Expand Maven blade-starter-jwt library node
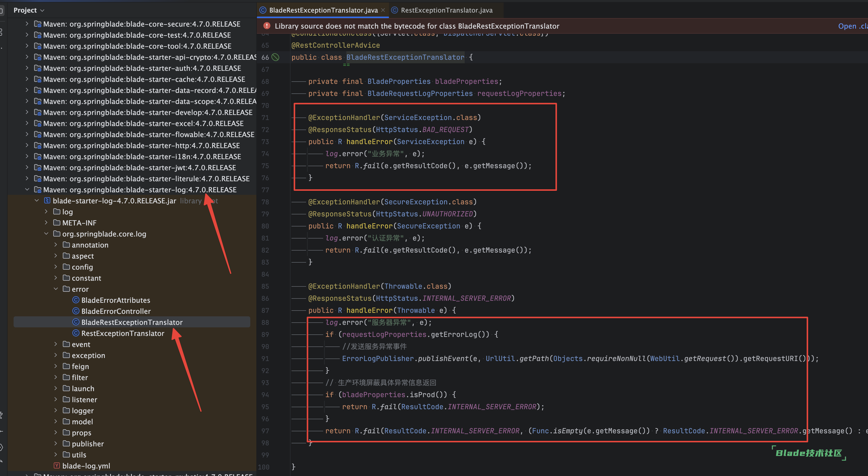This screenshot has height=476, width=868. pyautogui.click(x=27, y=167)
